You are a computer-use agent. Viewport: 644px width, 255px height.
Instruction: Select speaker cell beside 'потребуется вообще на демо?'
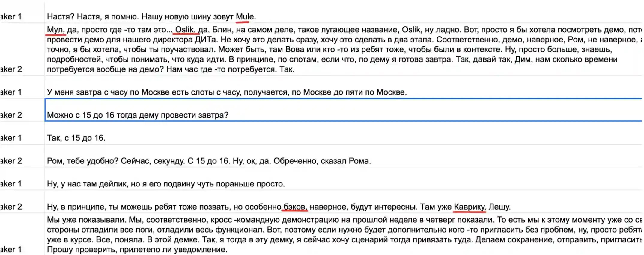(x=22, y=49)
